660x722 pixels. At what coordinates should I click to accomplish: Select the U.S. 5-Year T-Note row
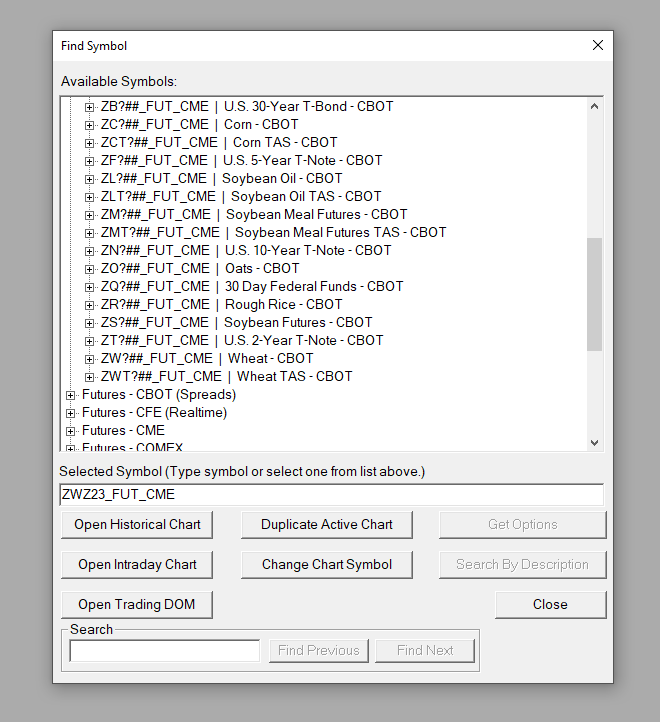click(x=241, y=160)
